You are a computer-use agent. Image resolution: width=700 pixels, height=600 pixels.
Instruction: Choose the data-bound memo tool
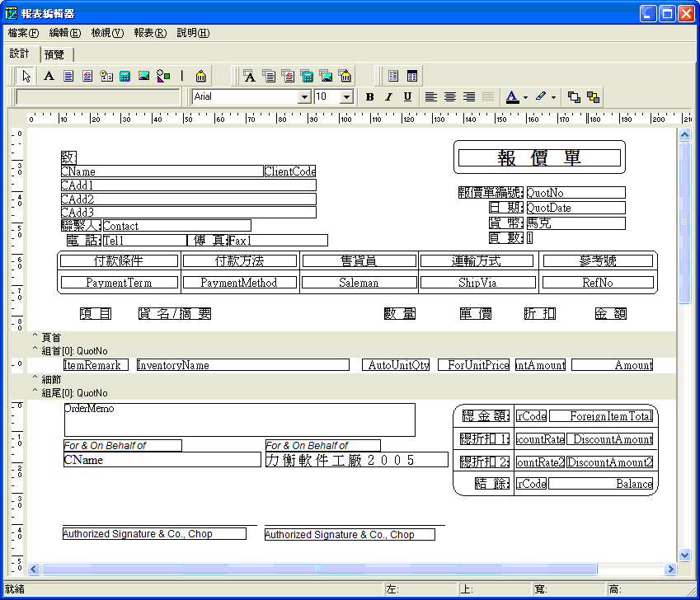269,77
